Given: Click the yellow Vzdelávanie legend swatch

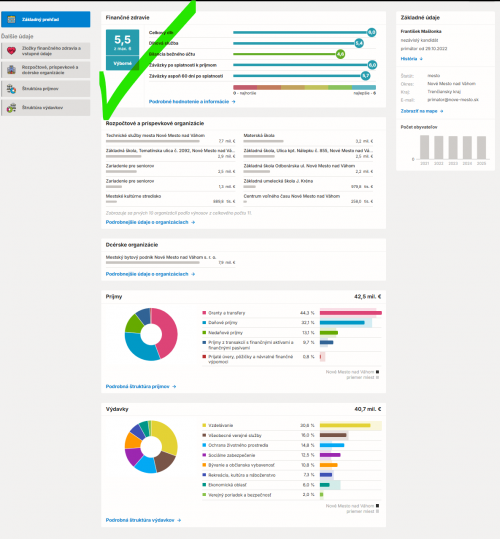Looking at the screenshot, I should pyautogui.click(x=204, y=425).
